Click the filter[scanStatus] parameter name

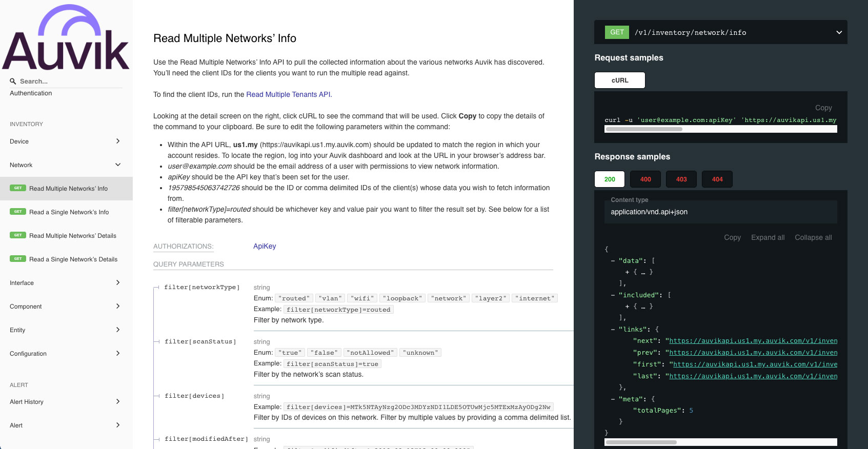tap(200, 341)
